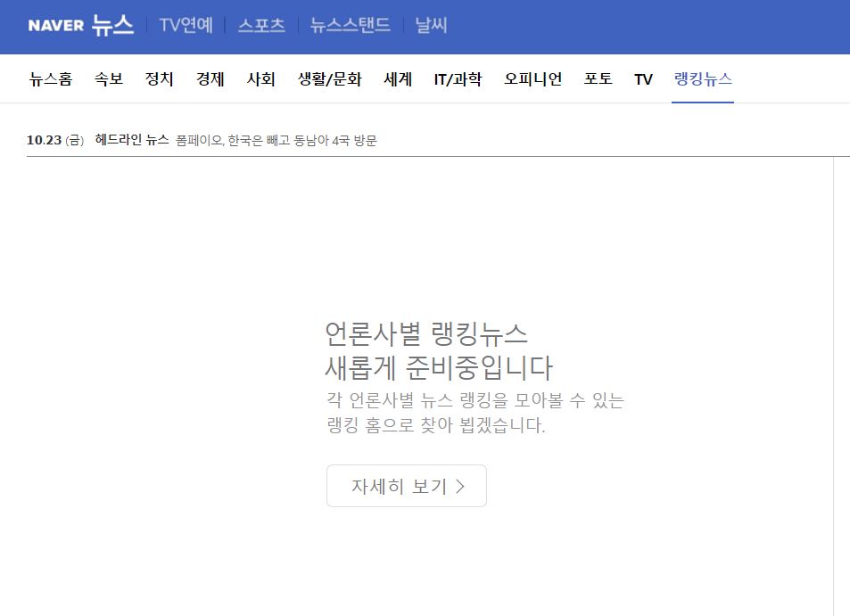Open the 폼페이오 headline news link
Image resolution: width=850 pixels, height=616 pixels.
[x=276, y=140]
